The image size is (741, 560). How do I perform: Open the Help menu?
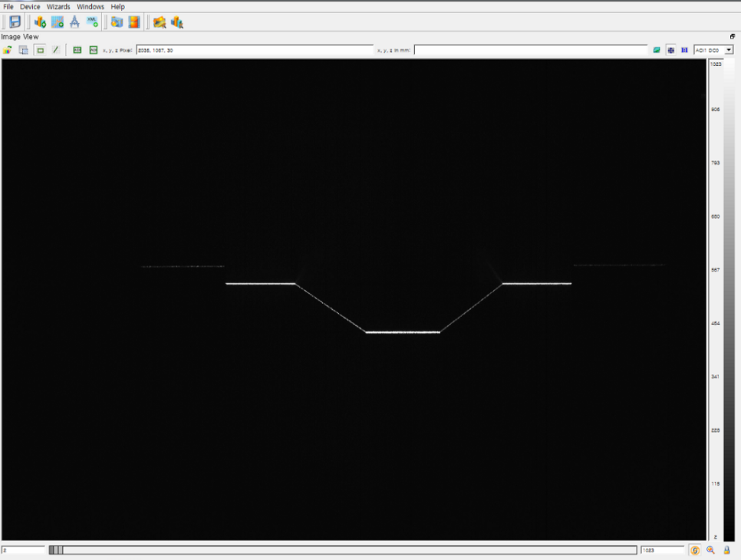click(x=117, y=7)
